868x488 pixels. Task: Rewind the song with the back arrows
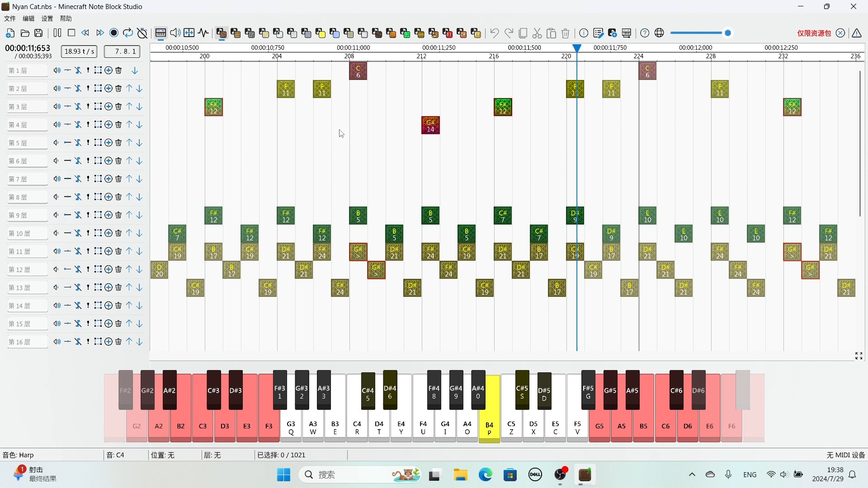pyautogui.click(x=85, y=33)
